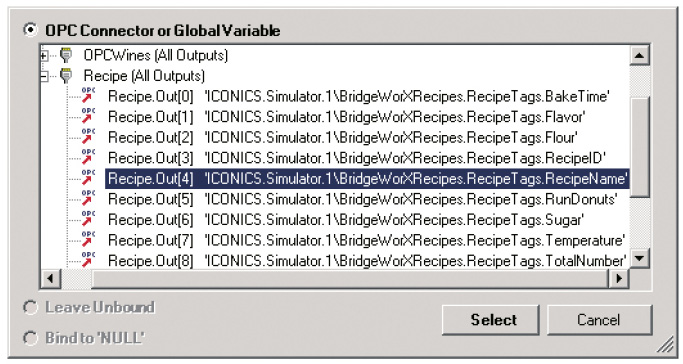Image resolution: width=683 pixels, height=364 pixels.
Task: Click the vertical scrollbar down arrow
Action: [x=639, y=259]
